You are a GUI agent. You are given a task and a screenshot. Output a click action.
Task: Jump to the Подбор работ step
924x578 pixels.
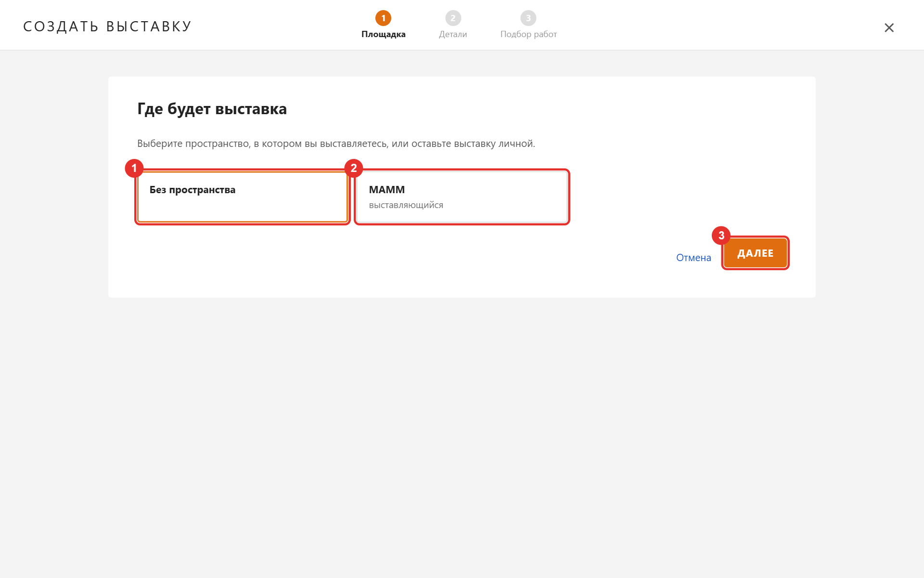pos(528,34)
